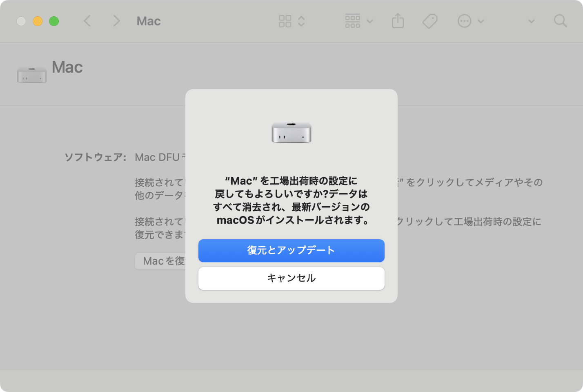Click the yellow minimize window button
The image size is (583, 392).
38,21
